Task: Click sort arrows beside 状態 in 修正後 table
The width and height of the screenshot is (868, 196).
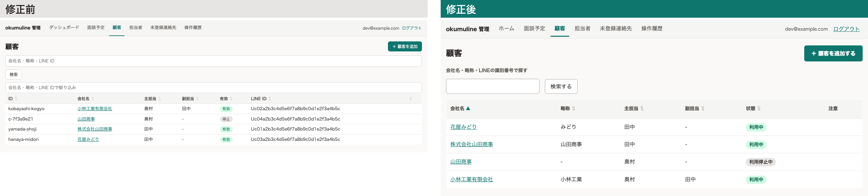Action: [x=759, y=109]
